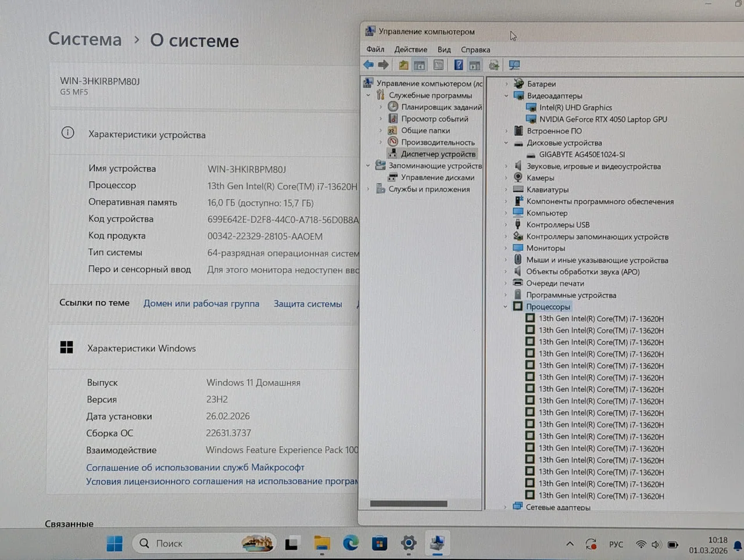Click the Wi-Fi icon in system tray
Image resolution: width=744 pixels, height=560 pixels.
[641, 544]
